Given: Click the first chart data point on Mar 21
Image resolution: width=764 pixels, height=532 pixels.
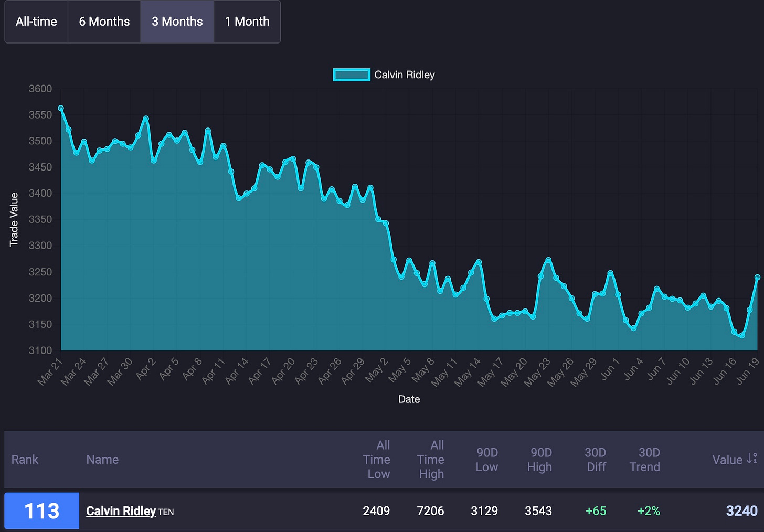Looking at the screenshot, I should tap(61, 109).
